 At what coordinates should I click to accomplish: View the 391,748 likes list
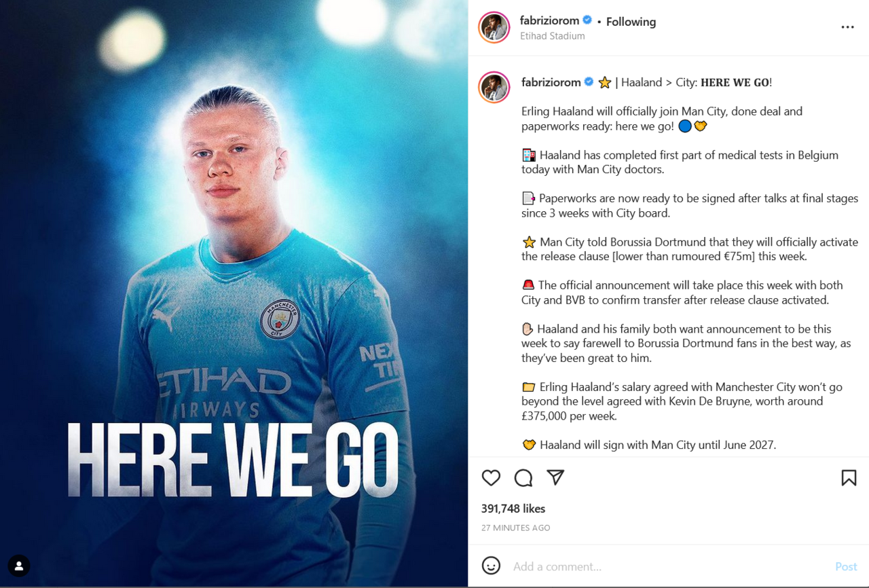click(x=513, y=509)
